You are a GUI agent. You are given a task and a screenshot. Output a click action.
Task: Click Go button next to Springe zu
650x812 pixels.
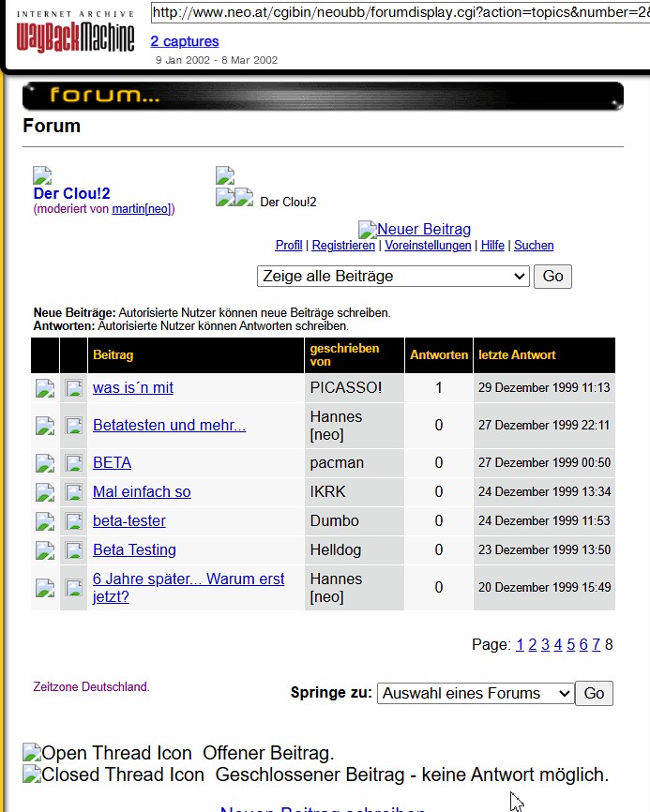(x=594, y=694)
